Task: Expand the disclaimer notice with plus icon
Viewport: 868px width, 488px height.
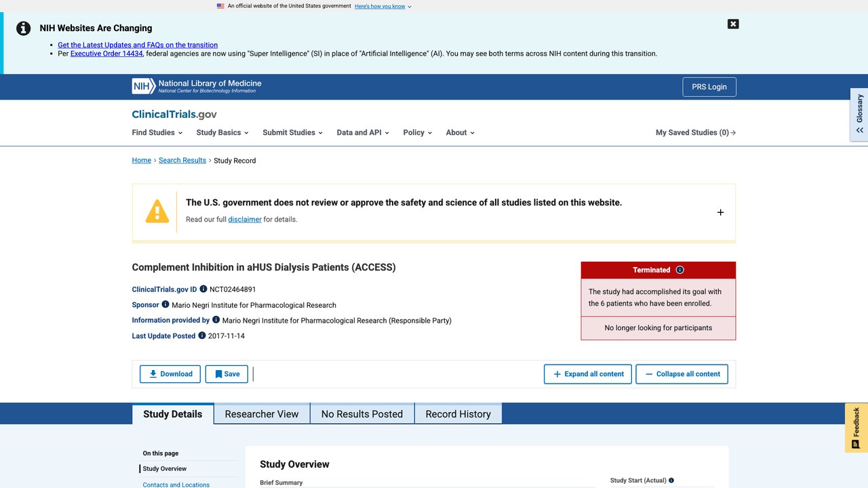Action: point(720,212)
